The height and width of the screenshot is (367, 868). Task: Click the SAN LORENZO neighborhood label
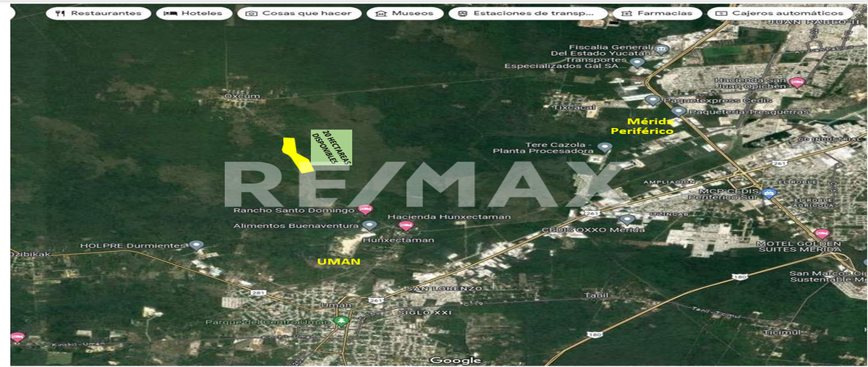[443, 288]
